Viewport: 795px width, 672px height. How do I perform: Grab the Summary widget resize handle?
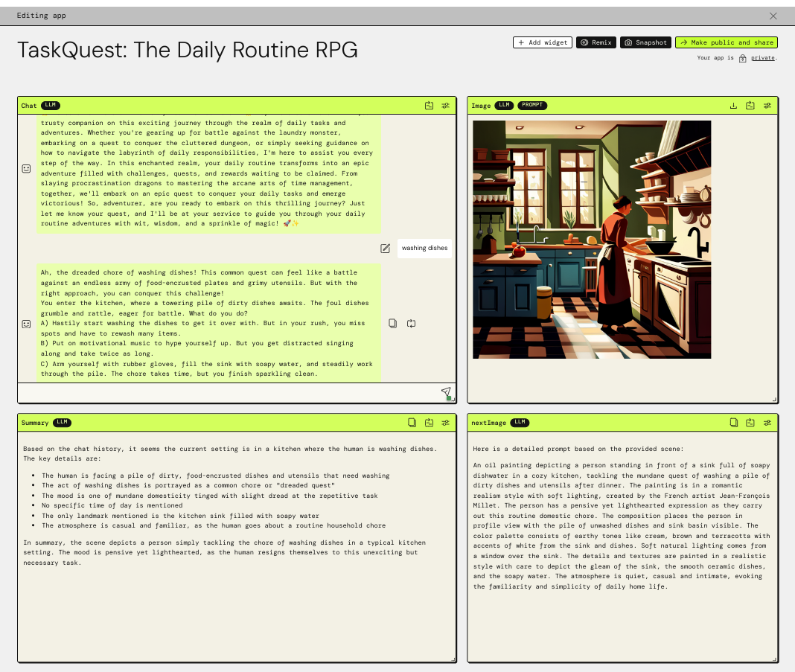pyautogui.click(x=453, y=659)
